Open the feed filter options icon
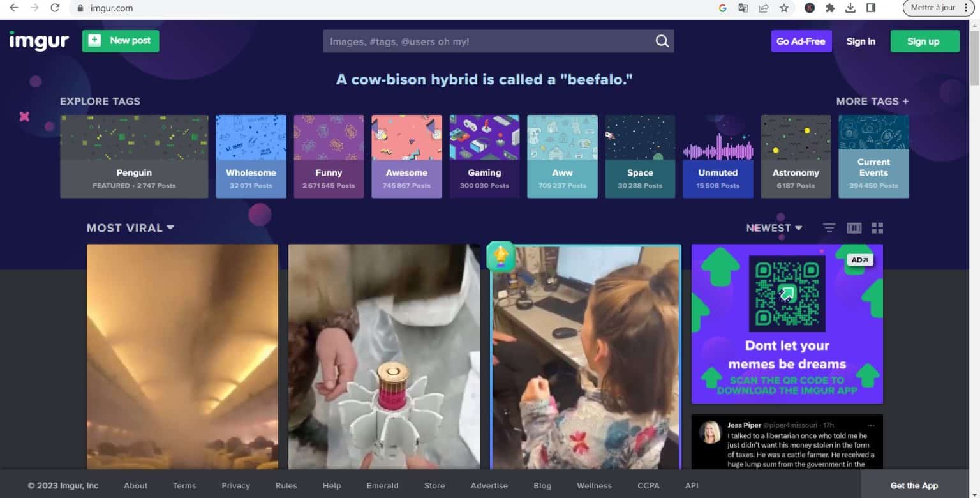The image size is (980, 498). click(x=829, y=228)
